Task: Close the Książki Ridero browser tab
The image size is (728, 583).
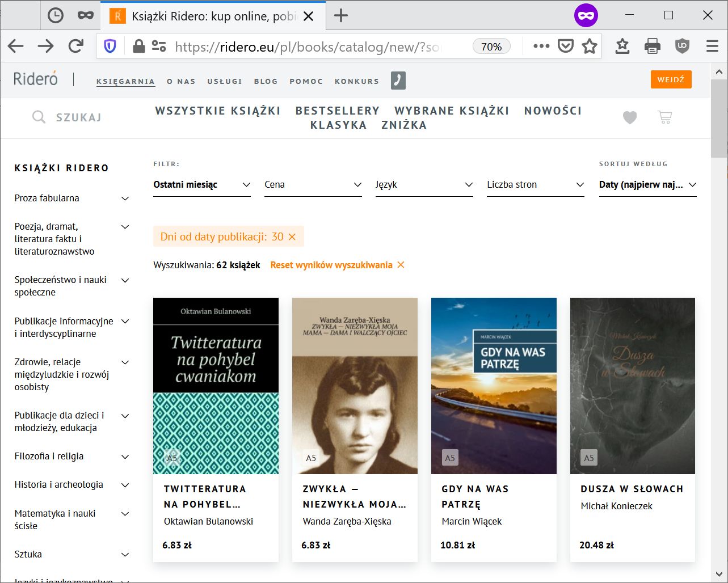Action: pyautogui.click(x=308, y=16)
